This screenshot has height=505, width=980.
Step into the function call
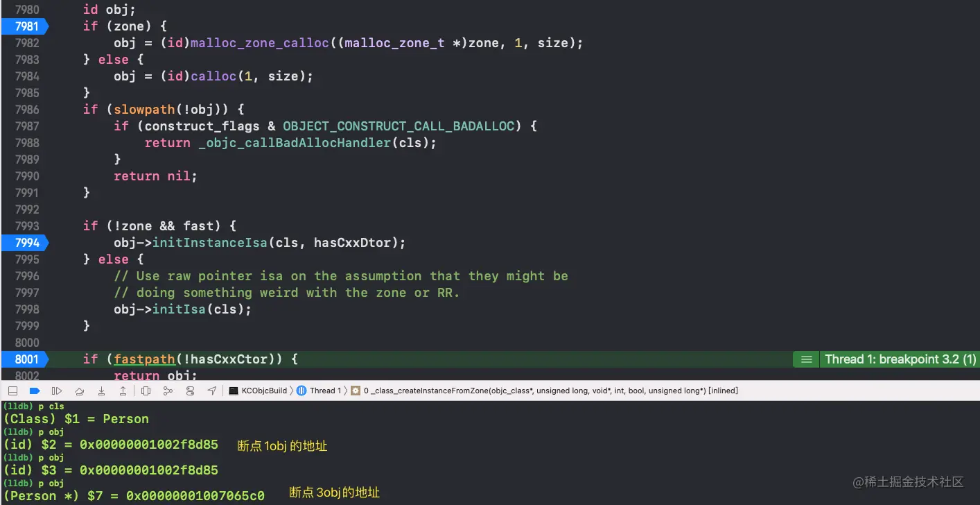(x=101, y=391)
